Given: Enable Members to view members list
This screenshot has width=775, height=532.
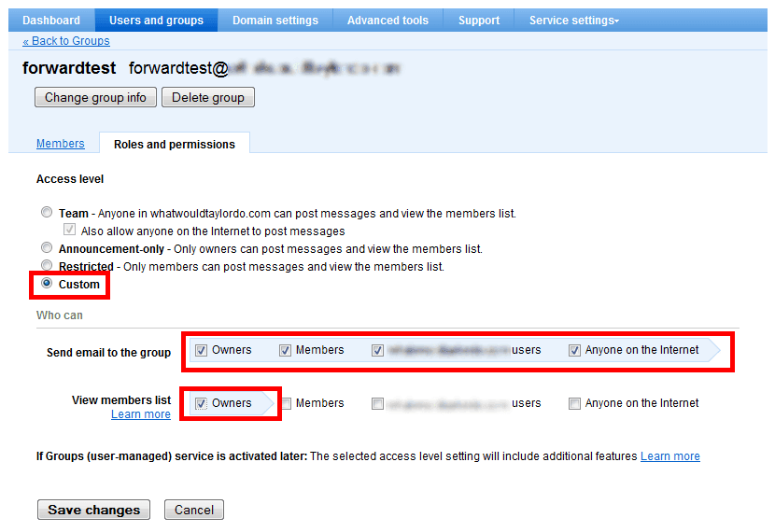Looking at the screenshot, I should (x=287, y=404).
